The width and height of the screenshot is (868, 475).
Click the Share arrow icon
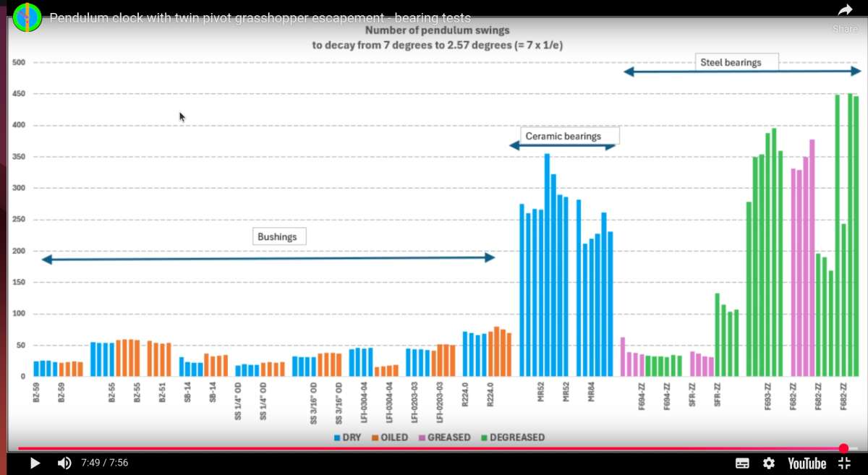[x=846, y=10]
